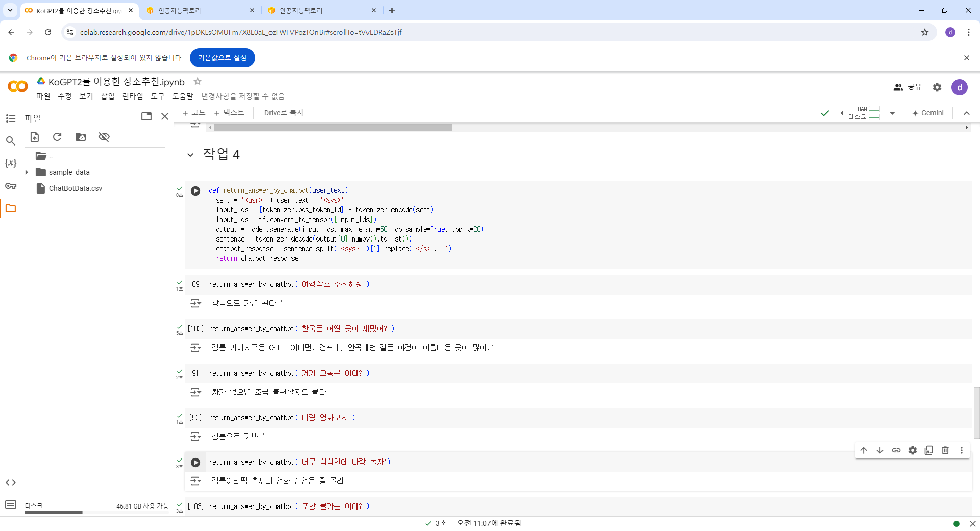The image size is (980, 531).
Task: Switch to the second 인공지능팩토리 tab
Action: [322, 10]
